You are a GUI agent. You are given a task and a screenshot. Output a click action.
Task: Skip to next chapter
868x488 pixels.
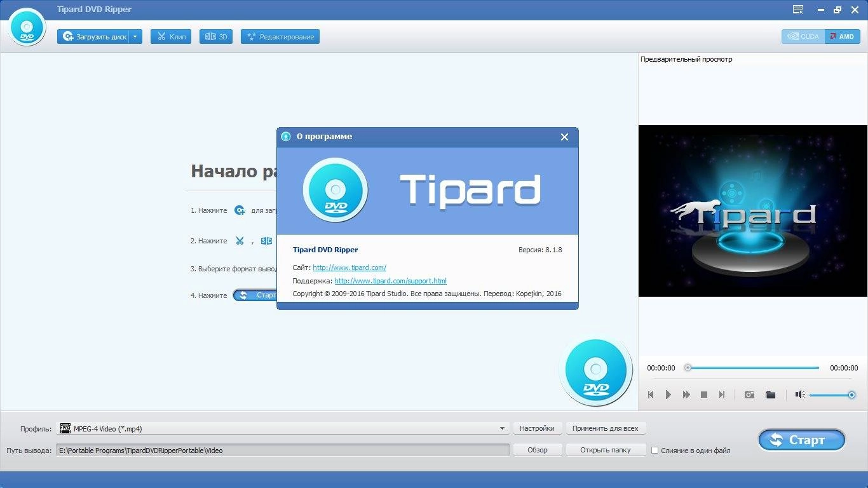pyautogui.click(x=722, y=395)
